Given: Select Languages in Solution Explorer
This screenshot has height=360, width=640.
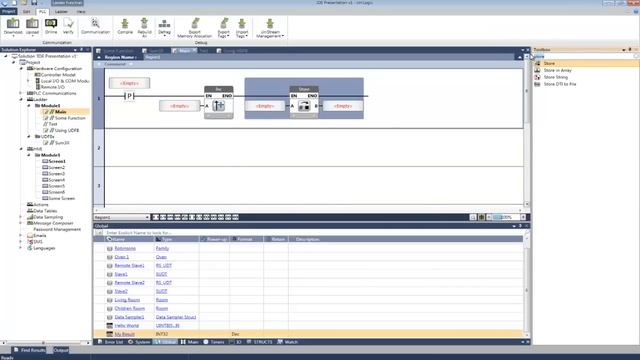Looking at the screenshot, I should pos(44,248).
